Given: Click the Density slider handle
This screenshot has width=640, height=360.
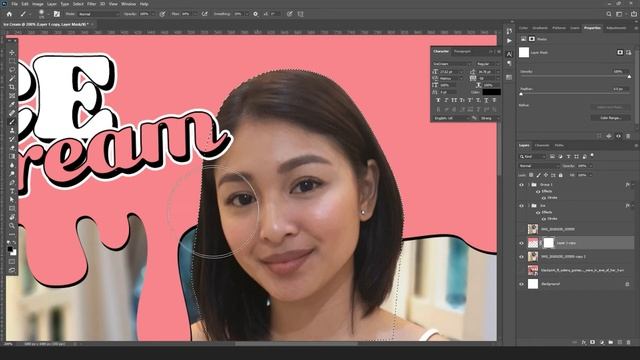Looking at the screenshot, I should click(x=629, y=76).
